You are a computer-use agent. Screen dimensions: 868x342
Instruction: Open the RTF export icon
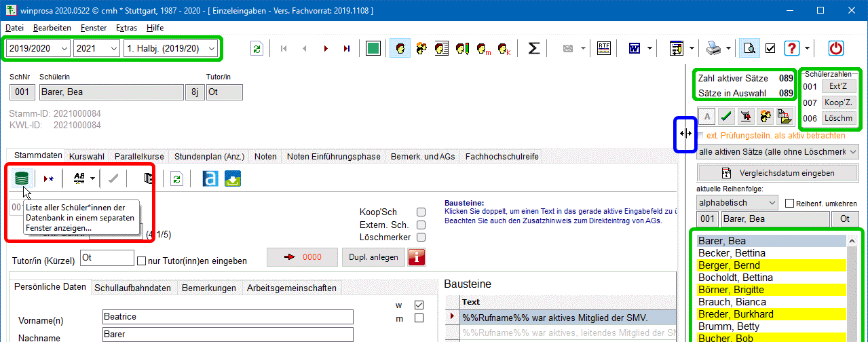[x=604, y=48]
